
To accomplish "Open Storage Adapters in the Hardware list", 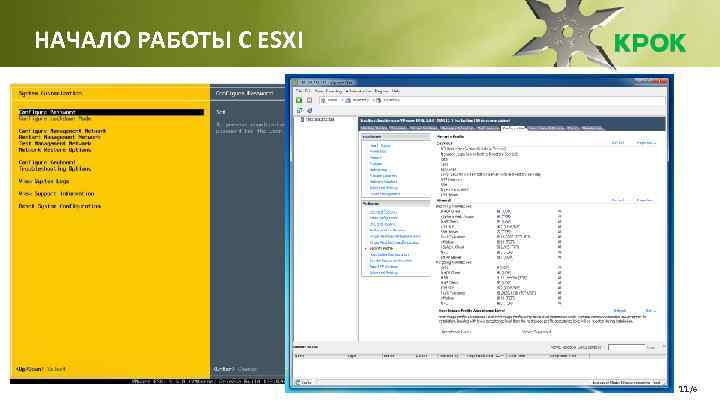I will click(x=383, y=175).
